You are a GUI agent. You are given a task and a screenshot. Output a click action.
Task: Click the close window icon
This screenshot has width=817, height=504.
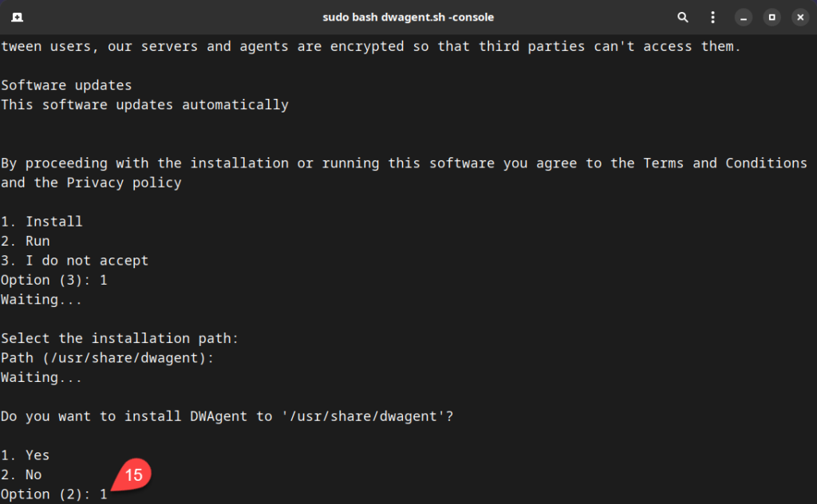(x=800, y=16)
